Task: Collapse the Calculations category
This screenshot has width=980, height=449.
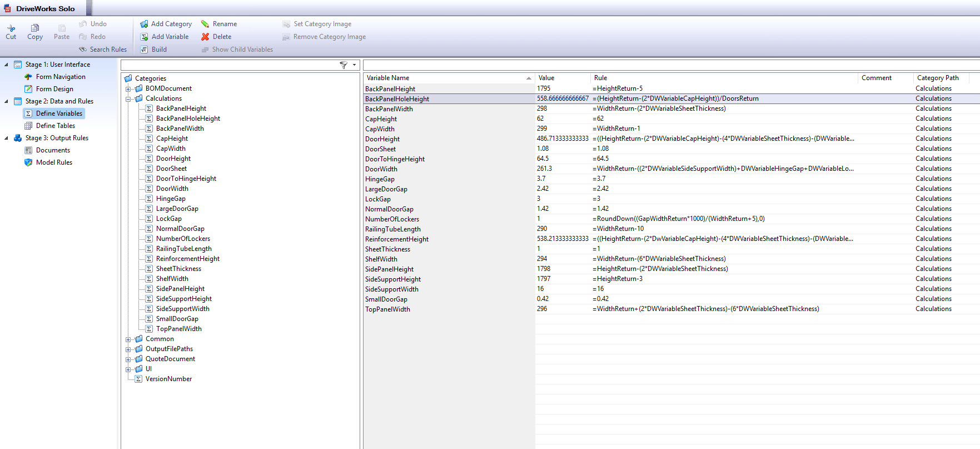Action: 128,99
